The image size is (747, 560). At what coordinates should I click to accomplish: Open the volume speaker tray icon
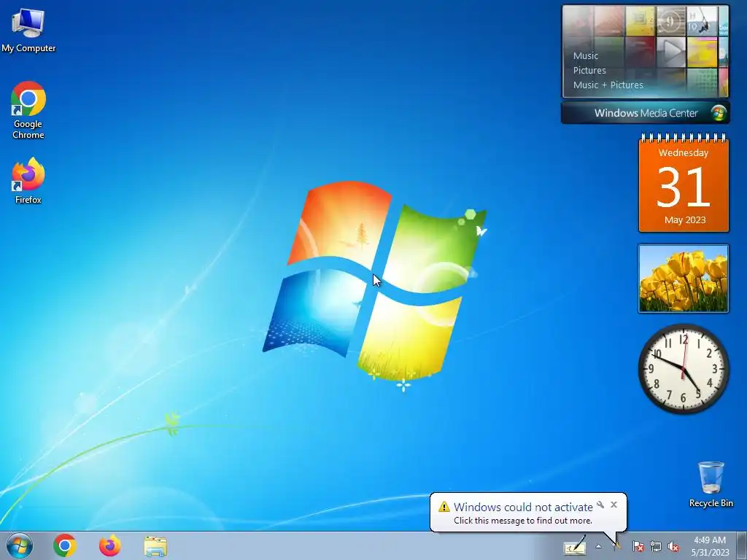673,546
